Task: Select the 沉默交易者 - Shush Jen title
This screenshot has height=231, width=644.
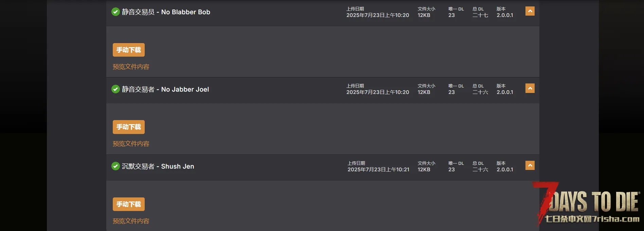Action: tap(158, 166)
